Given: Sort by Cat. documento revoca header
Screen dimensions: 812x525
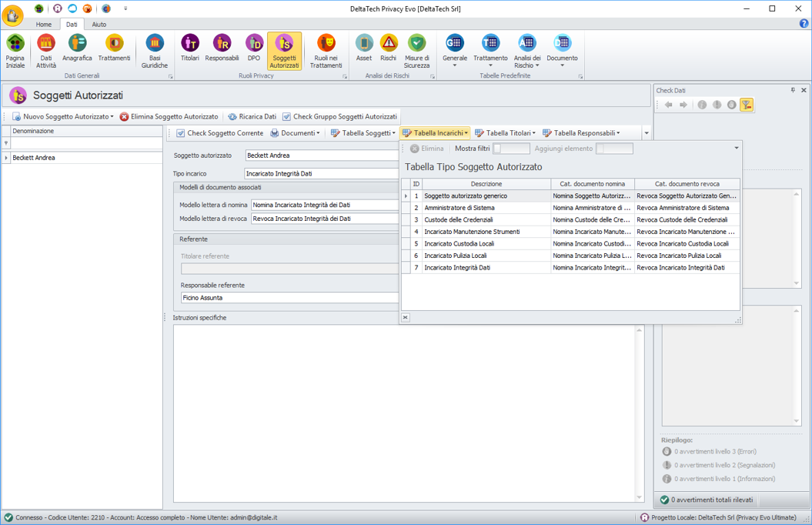Looking at the screenshot, I should coord(687,184).
